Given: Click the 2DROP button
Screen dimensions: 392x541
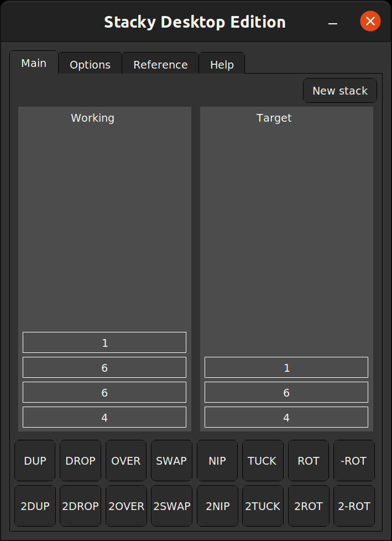Looking at the screenshot, I should (80, 506).
